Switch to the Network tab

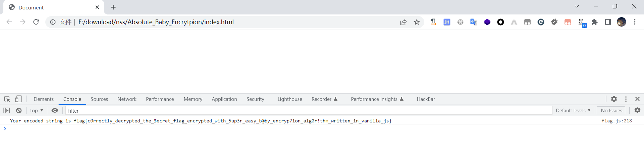click(127, 99)
